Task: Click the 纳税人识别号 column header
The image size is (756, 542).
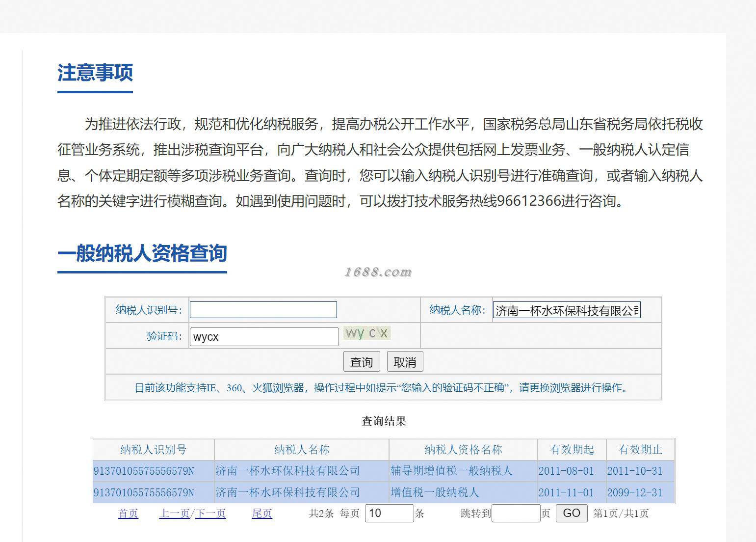Action: 154,449
